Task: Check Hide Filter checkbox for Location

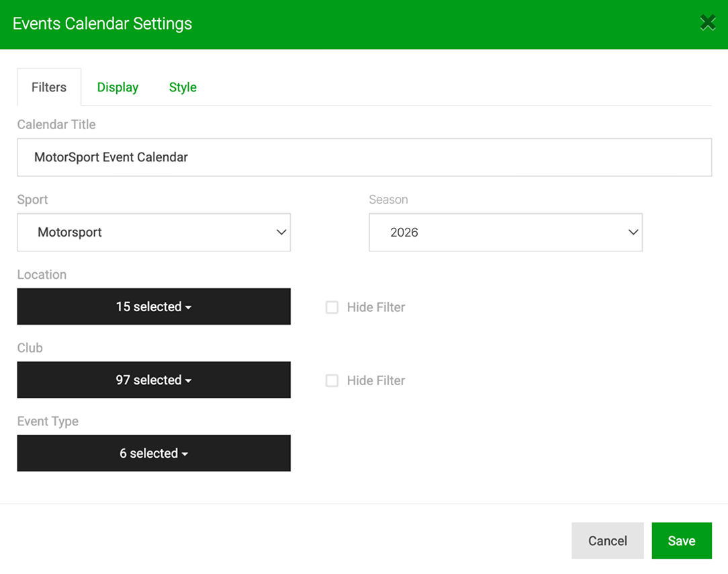Action: coord(332,307)
